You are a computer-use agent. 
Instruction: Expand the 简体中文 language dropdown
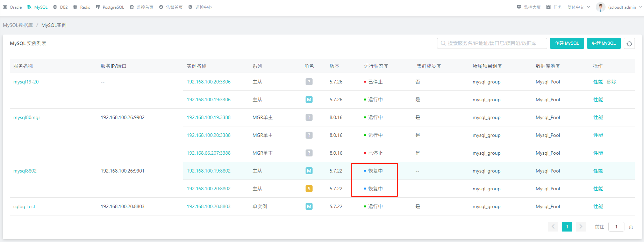coord(579,7)
